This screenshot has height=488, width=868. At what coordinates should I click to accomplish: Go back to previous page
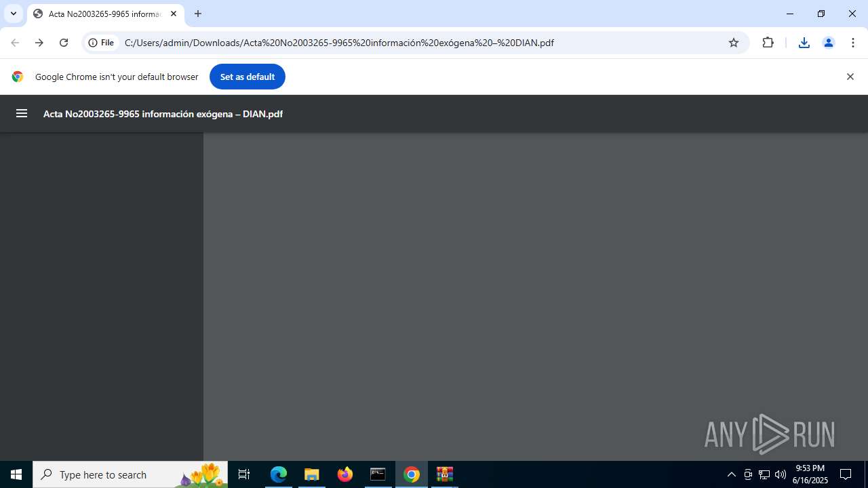pos(15,43)
